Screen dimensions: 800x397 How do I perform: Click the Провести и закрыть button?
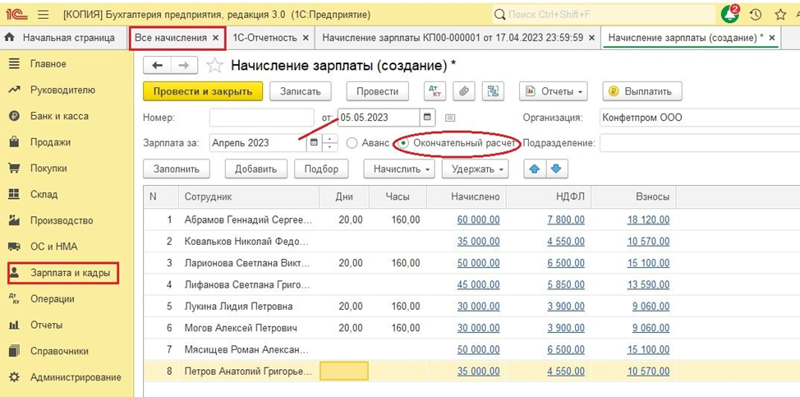[x=203, y=91]
